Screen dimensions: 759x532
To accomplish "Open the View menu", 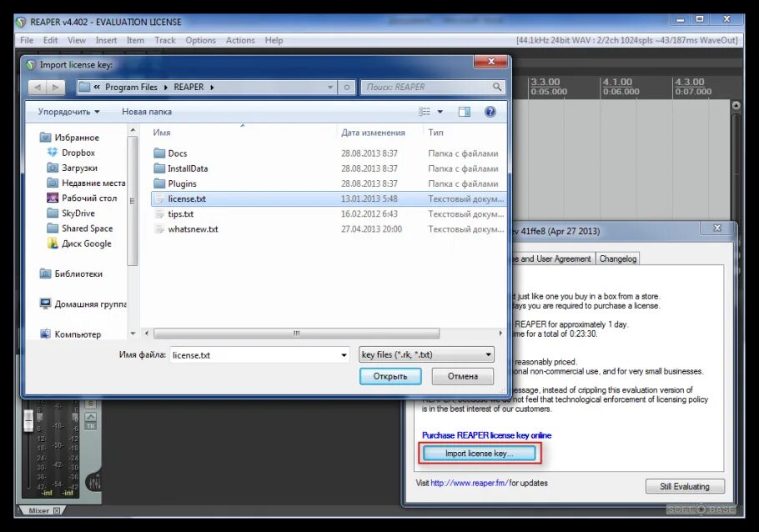I will 77,40.
